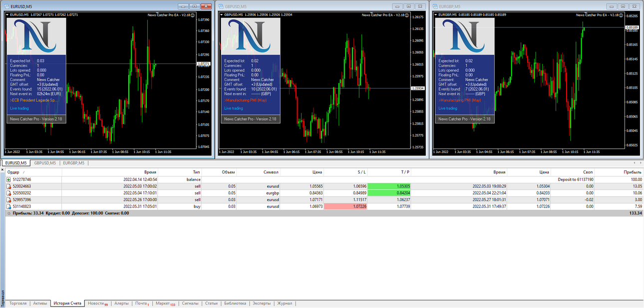The image size is (644, 308).
Task: Sort history by the Ордер column header
Action: click(32, 172)
